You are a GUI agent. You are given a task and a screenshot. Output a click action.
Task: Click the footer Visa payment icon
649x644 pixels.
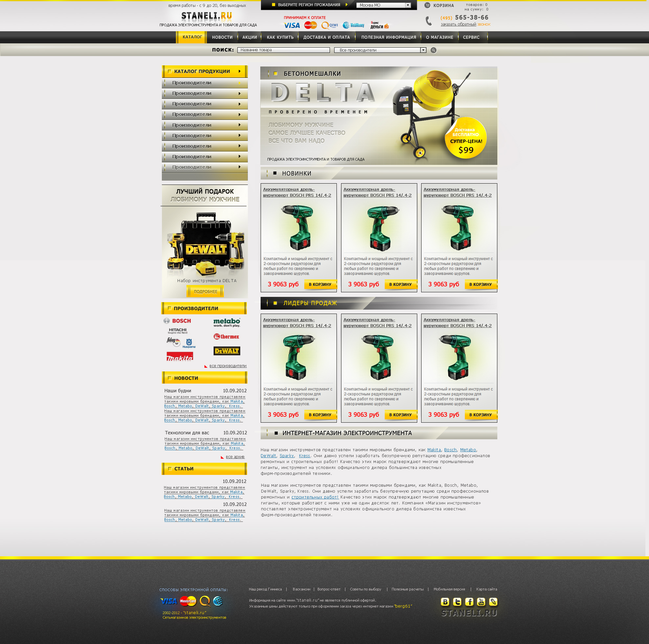(169, 601)
